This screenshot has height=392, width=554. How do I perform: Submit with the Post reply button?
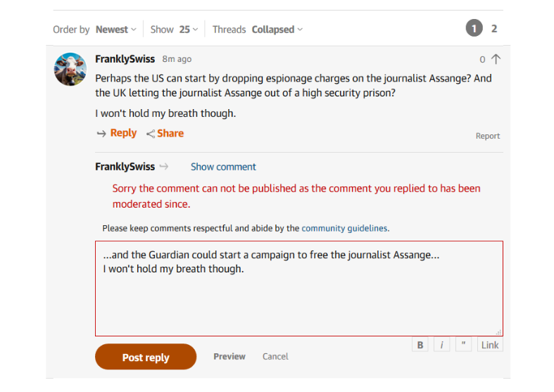coord(146,357)
